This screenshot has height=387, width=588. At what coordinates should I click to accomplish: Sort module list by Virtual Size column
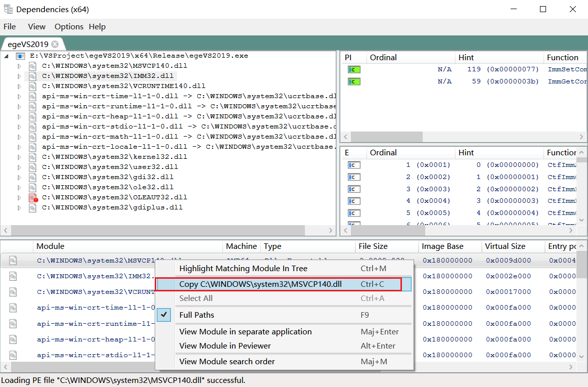click(x=513, y=246)
